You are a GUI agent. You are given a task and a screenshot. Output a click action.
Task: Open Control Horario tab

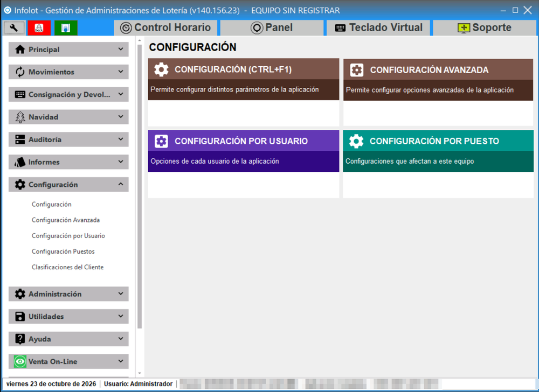[x=165, y=28]
